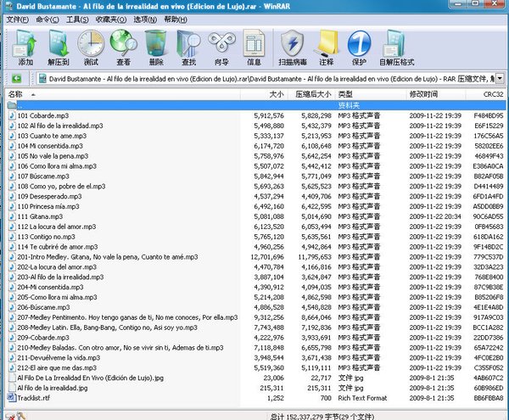Click the Comment (注释) icon
509x420 pixels.
[x=327, y=44]
